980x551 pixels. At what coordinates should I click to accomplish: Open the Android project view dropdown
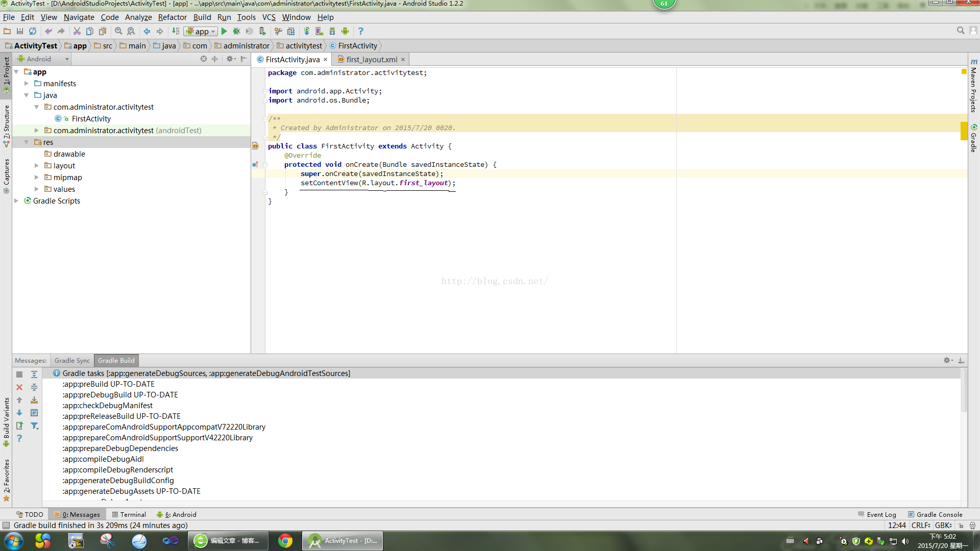(x=43, y=59)
